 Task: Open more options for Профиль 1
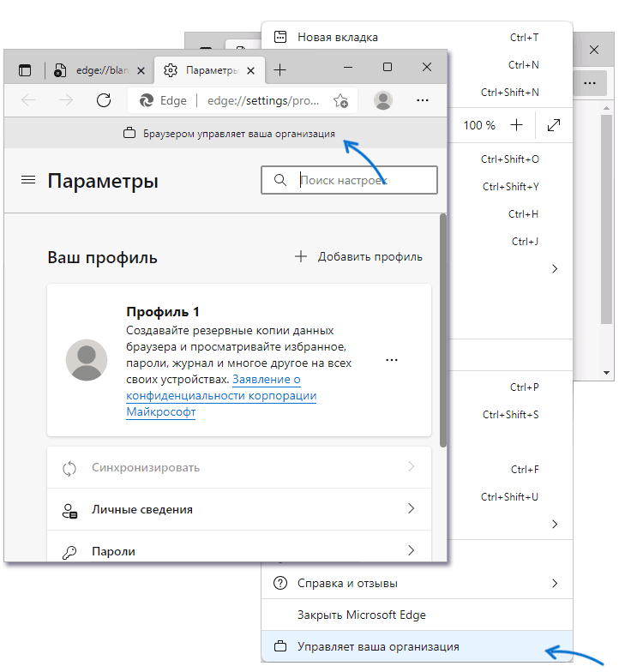[x=391, y=360]
